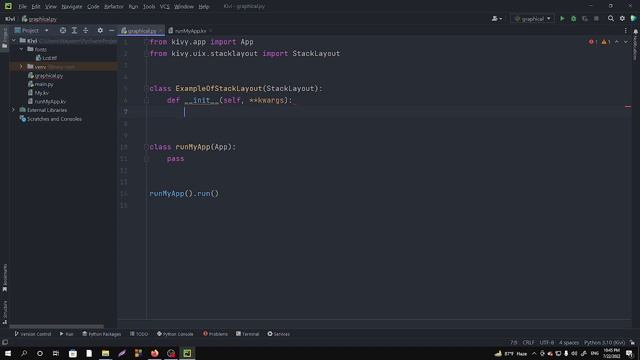Open the Refactor menu
Screen dimensions: 640x360
click(113, 7)
